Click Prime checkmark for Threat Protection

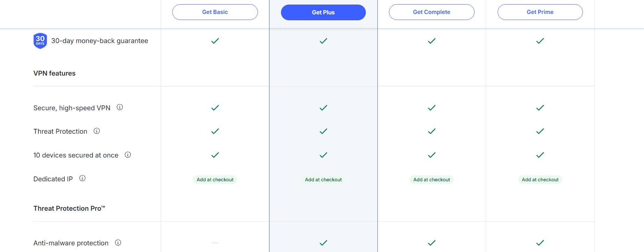coord(540,131)
